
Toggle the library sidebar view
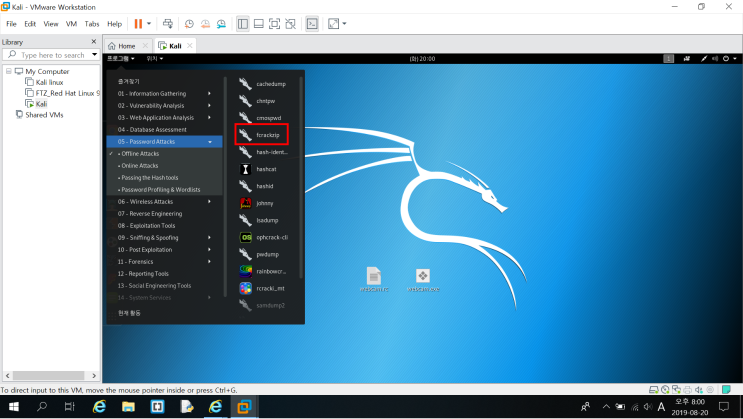pyautogui.click(x=243, y=24)
